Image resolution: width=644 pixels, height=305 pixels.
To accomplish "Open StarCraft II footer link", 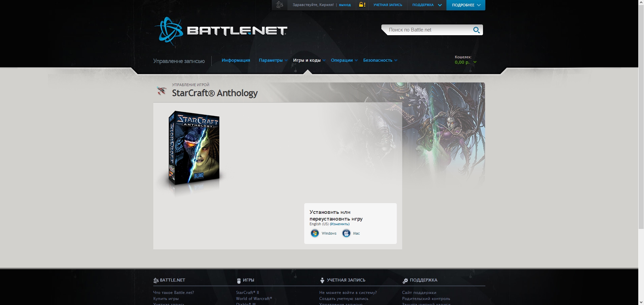I will (247, 293).
